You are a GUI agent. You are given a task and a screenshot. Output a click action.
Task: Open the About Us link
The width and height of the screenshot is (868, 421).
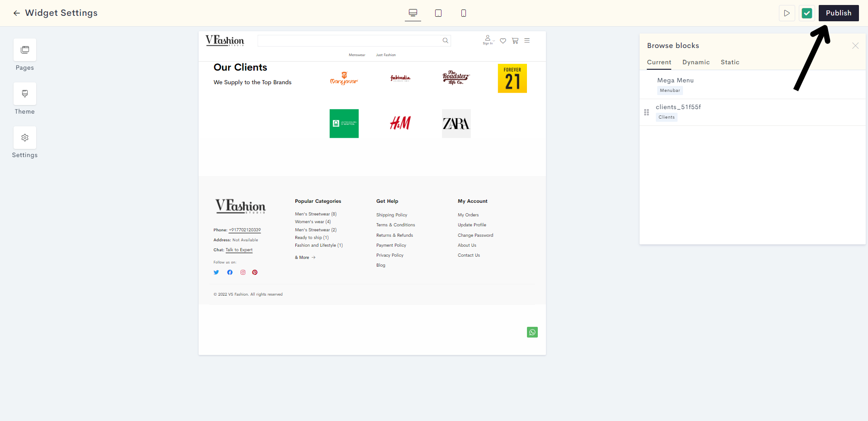(x=467, y=245)
